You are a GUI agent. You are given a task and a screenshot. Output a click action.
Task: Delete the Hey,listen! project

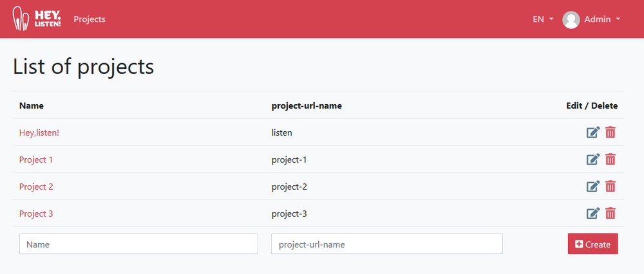611,132
